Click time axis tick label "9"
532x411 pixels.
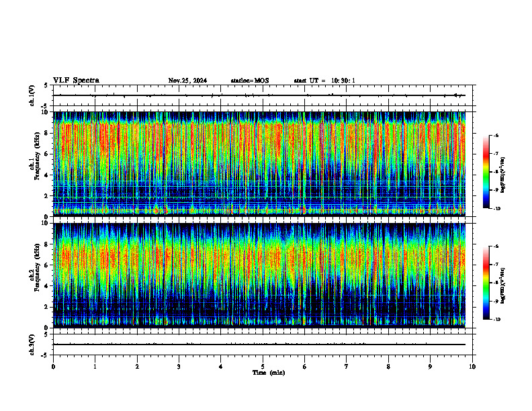(x=430, y=367)
